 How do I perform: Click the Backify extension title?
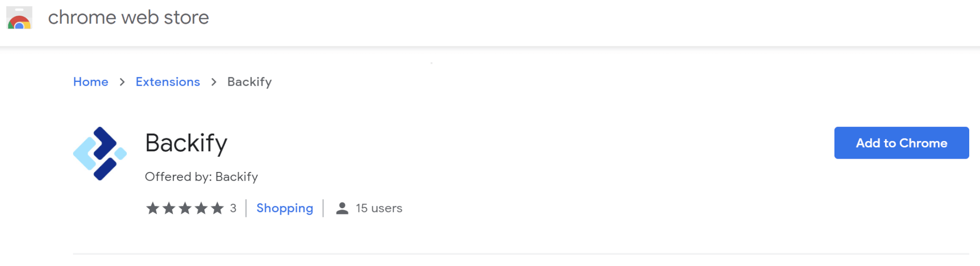[x=186, y=144]
